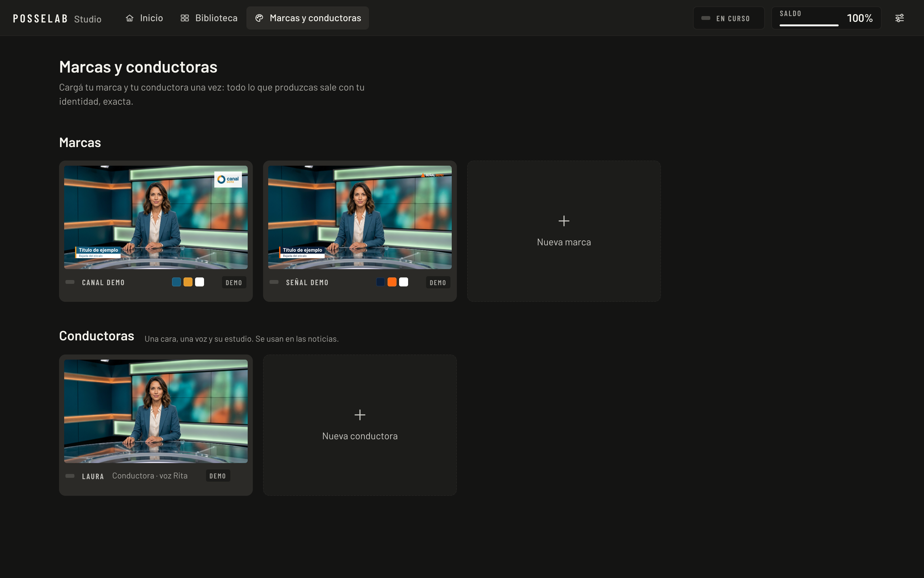Viewport: 924px width, 578px height.
Task: Select the Marcas y conductoras tab
Action: click(x=308, y=18)
